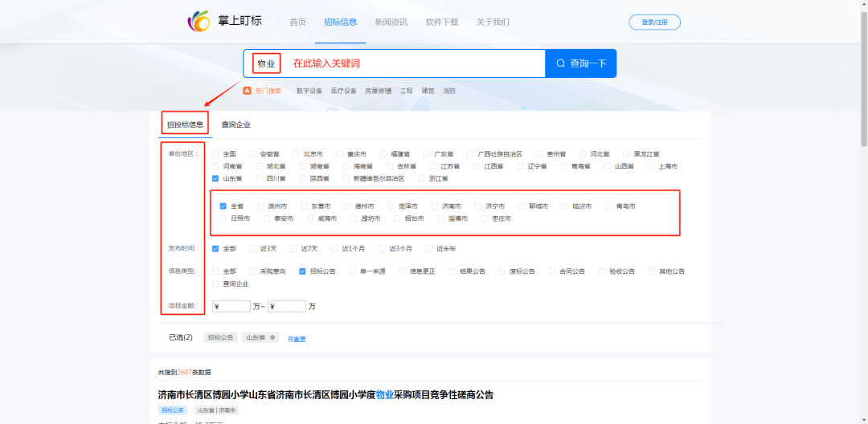Open 关于我们 in the top navigation
Screen dimensions: 868x424
point(493,22)
